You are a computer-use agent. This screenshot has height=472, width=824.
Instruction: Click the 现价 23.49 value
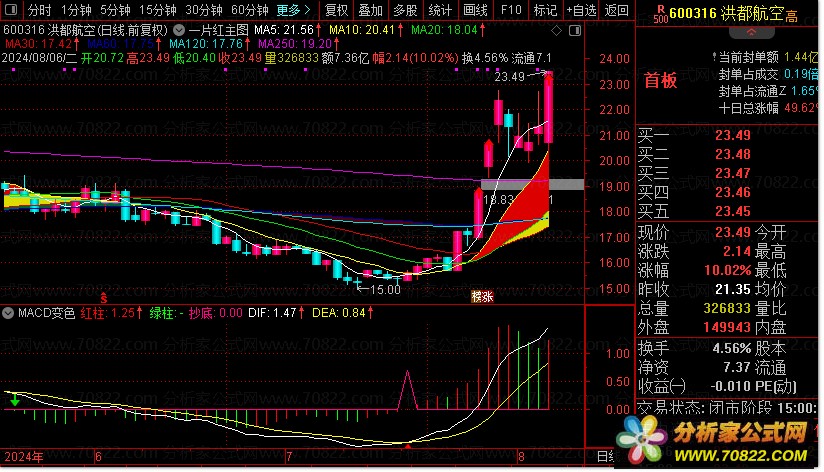coord(733,232)
